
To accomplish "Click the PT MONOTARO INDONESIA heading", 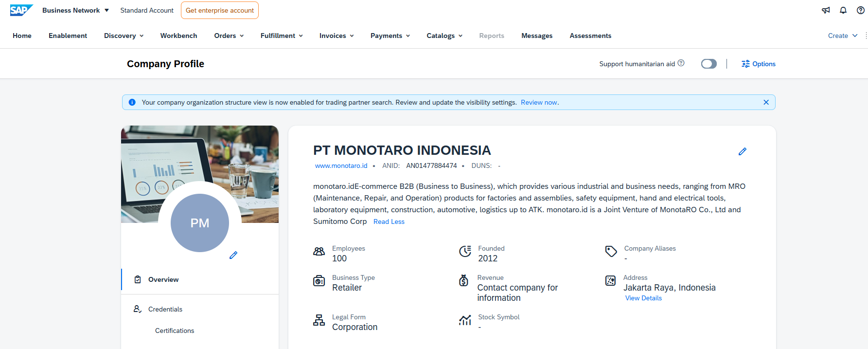I will (402, 150).
